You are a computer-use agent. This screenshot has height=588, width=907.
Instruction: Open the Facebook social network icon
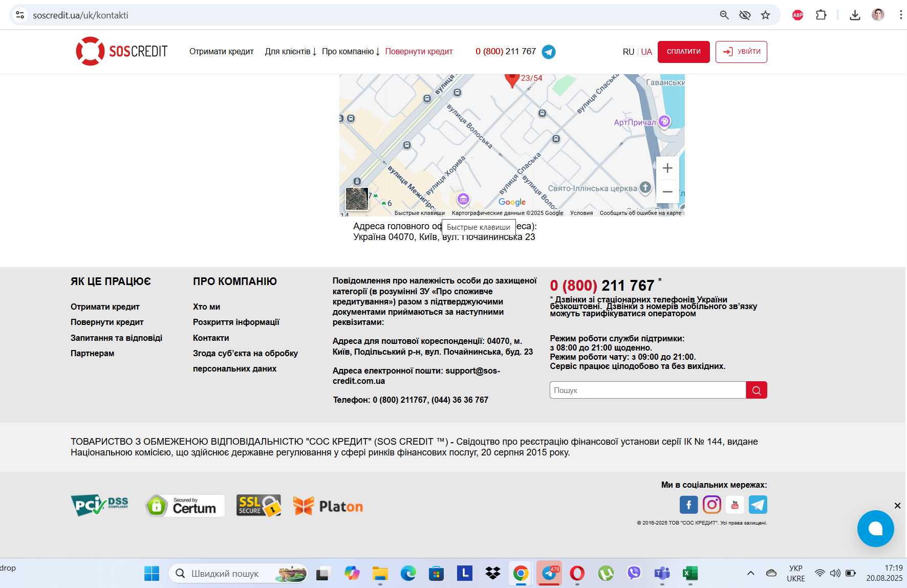coord(688,505)
